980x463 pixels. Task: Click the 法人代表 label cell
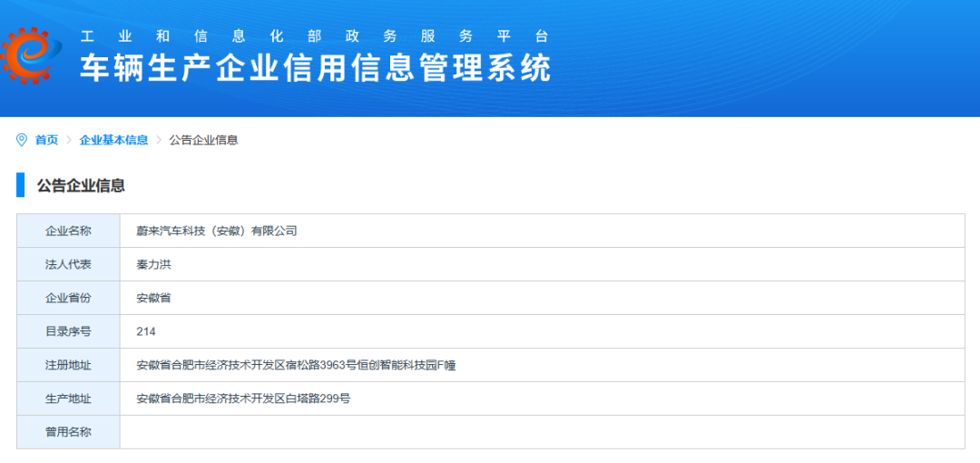[x=68, y=265]
